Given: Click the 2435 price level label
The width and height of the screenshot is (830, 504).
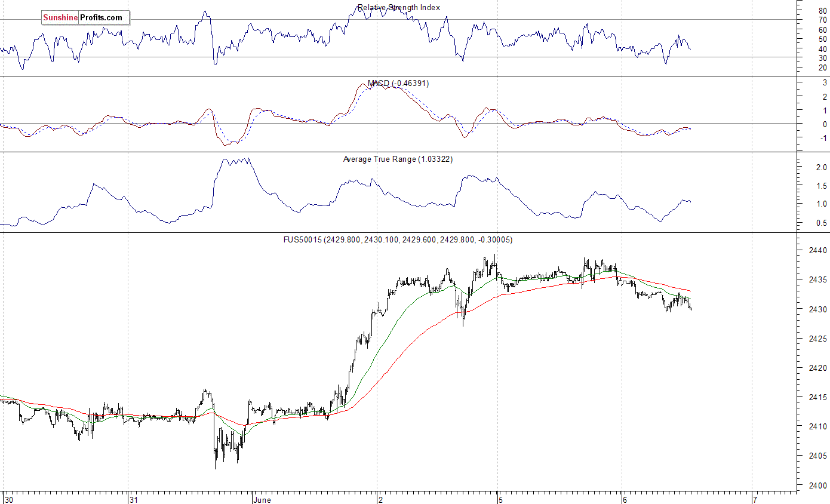Looking at the screenshot, I should point(818,280).
